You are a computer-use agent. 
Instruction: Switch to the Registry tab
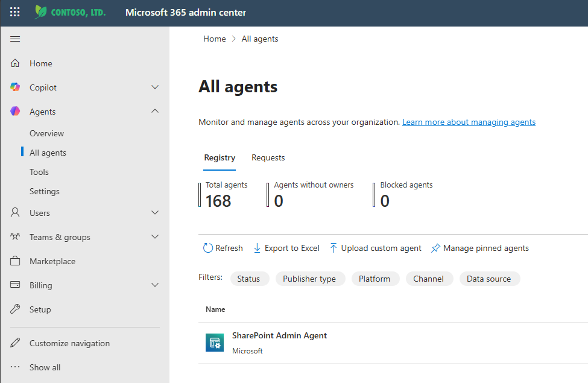coord(220,157)
